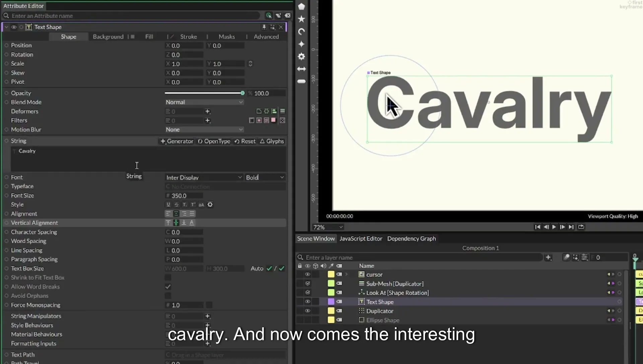Image resolution: width=643 pixels, height=364 pixels.
Task: Uncheck Allow Word Breaks
Action: pyautogui.click(x=168, y=287)
